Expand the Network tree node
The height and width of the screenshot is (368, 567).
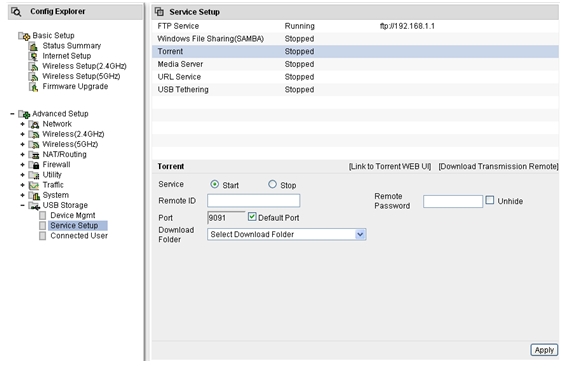(x=22, y=124)
